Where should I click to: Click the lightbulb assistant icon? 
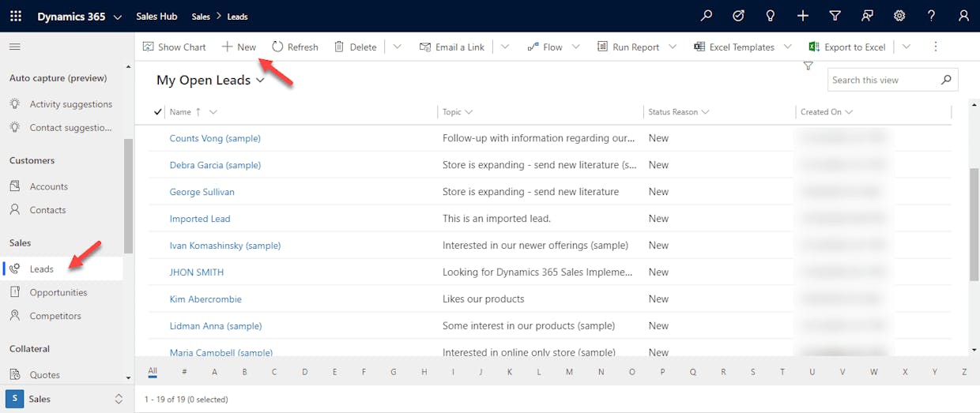[771, 16]
